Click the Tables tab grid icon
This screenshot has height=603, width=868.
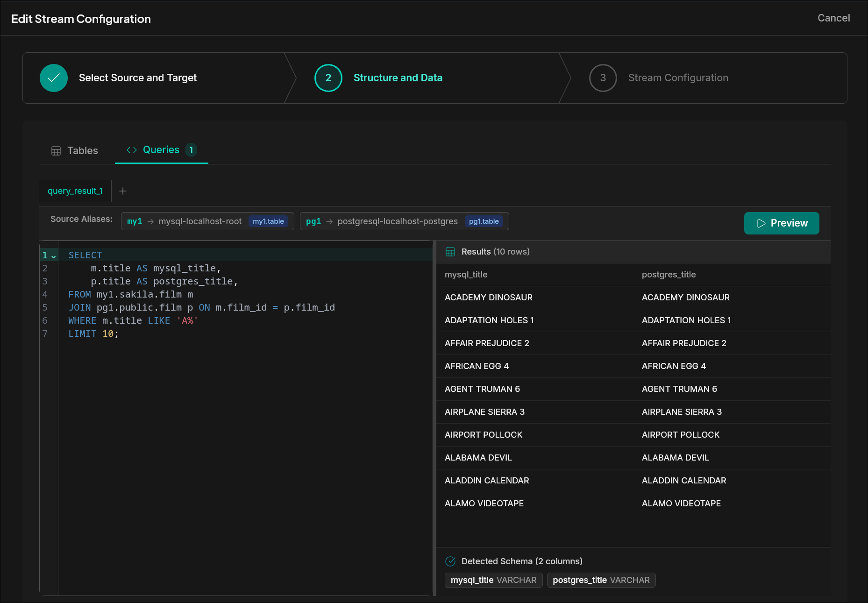pos(56,151)
